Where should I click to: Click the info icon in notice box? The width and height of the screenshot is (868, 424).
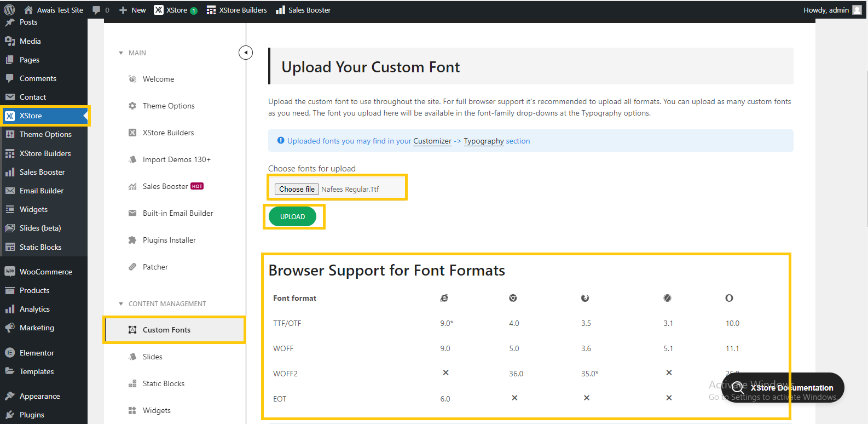coord(281,140)
